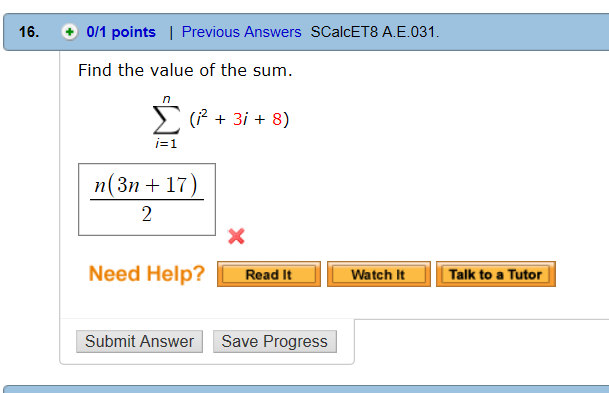Open the Previous Answers link

241,32
